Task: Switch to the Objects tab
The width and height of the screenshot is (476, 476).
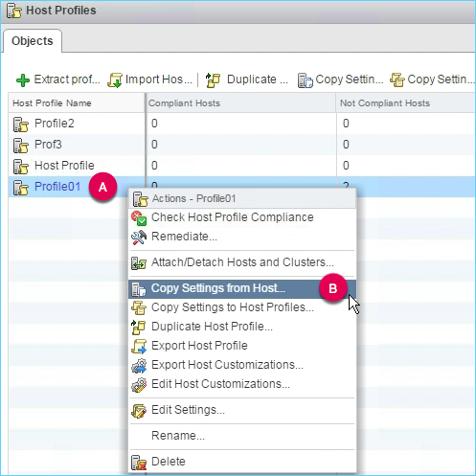Action: tap(33, 41)
